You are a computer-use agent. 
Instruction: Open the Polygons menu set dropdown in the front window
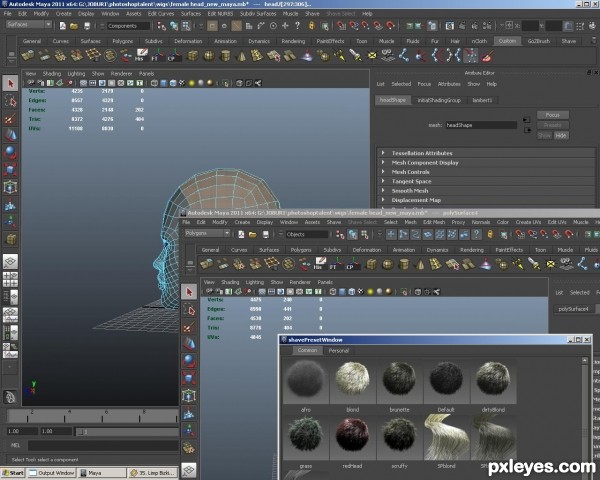point(207,233)
